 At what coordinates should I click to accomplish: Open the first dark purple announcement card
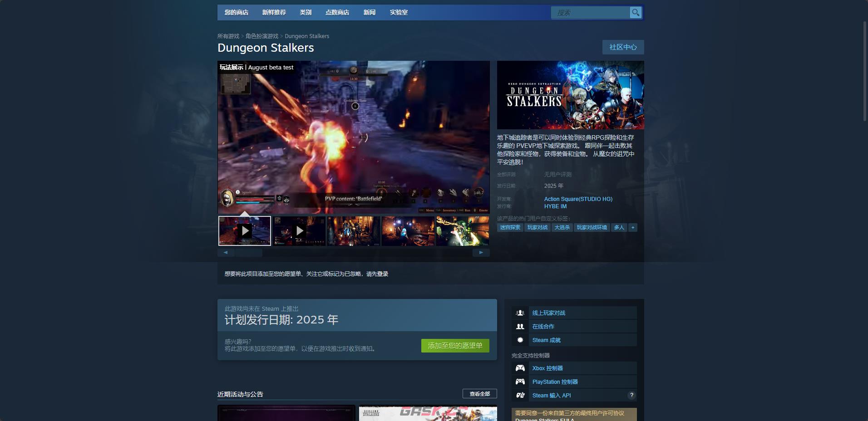286,413
